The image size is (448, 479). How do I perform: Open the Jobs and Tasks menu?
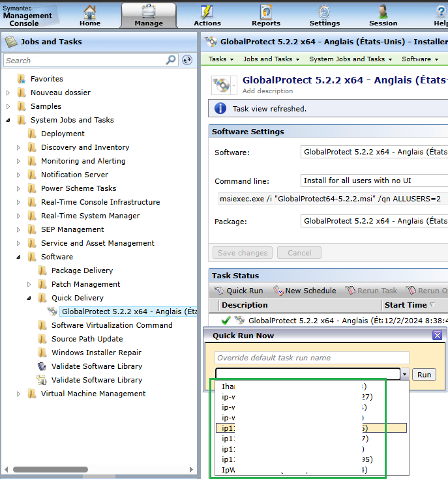(x=271, y=59)
